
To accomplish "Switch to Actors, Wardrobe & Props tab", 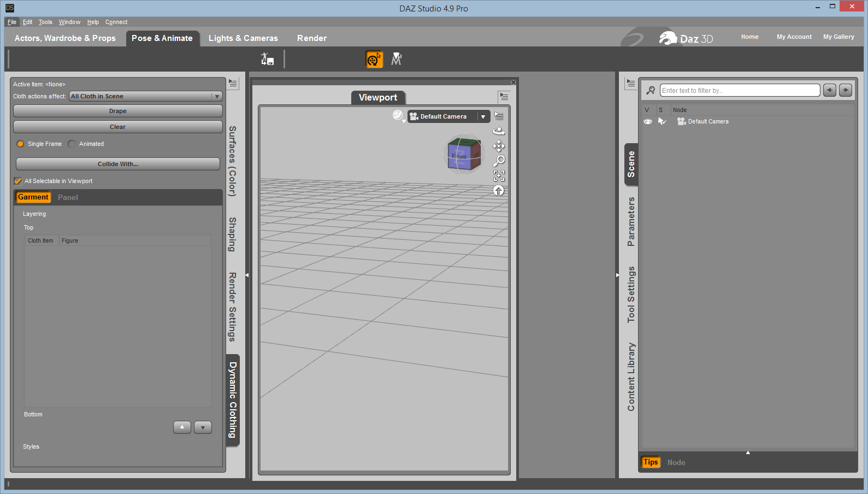I will [65, 38].
